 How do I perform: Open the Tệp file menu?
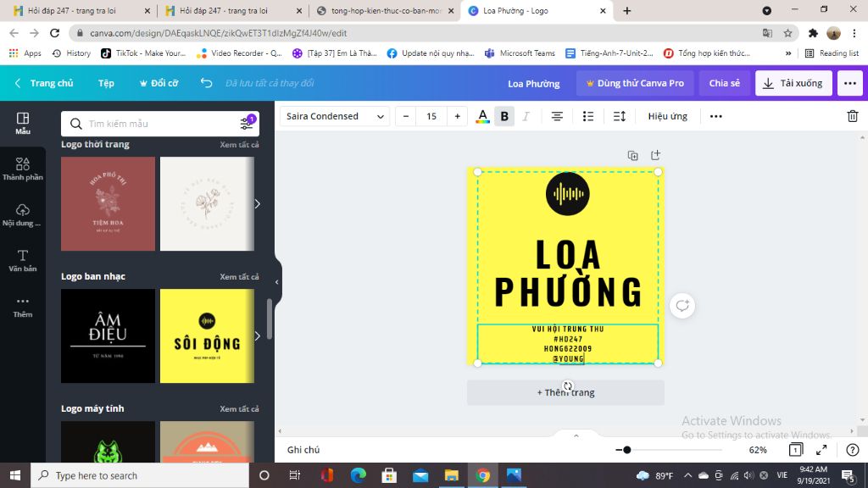pos(106,83)
